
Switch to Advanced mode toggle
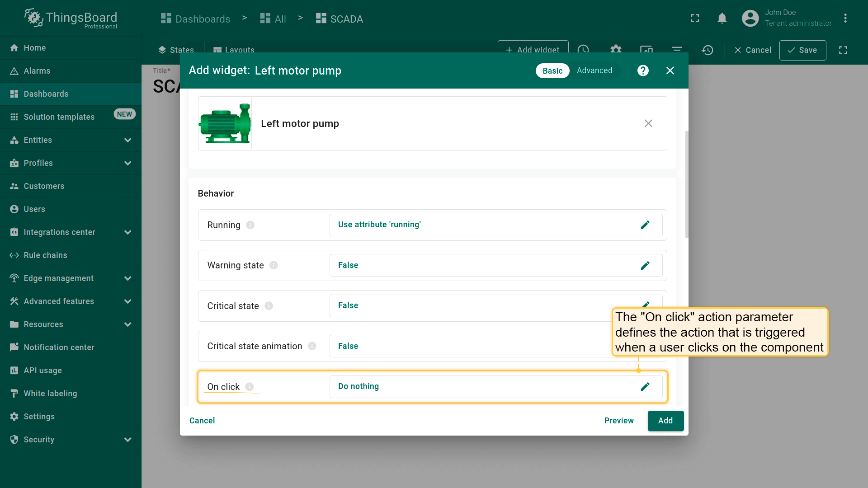click(x=594, y=70)
